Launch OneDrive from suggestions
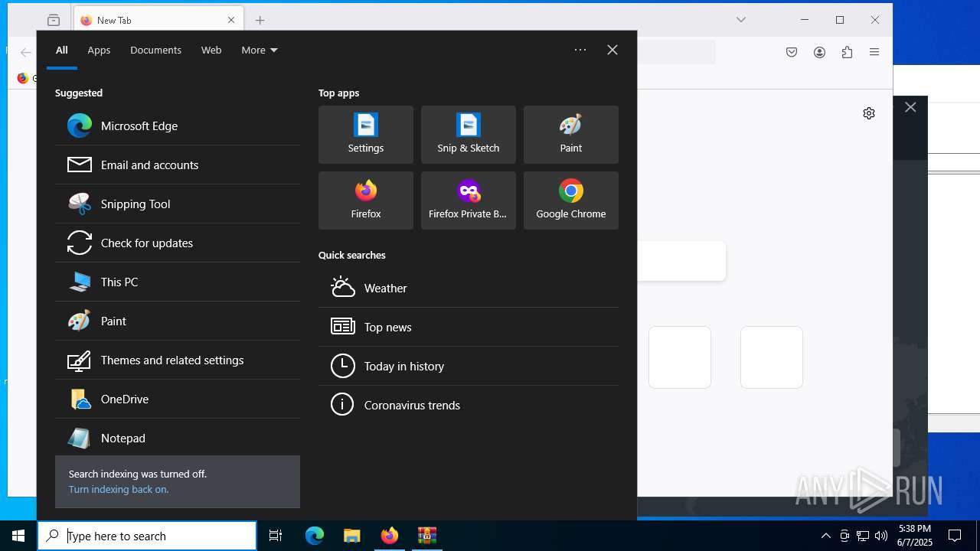 pyautogui.click(x=178, y=399)
